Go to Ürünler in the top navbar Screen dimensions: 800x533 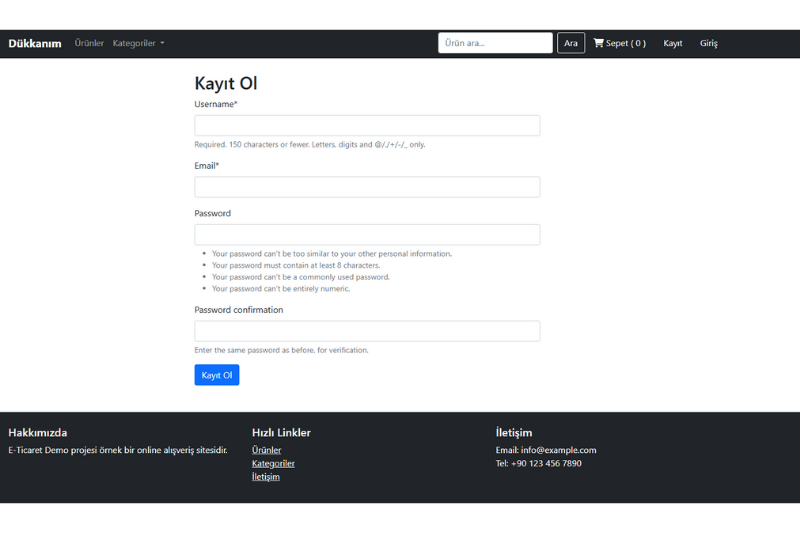[x=89, y=43]
